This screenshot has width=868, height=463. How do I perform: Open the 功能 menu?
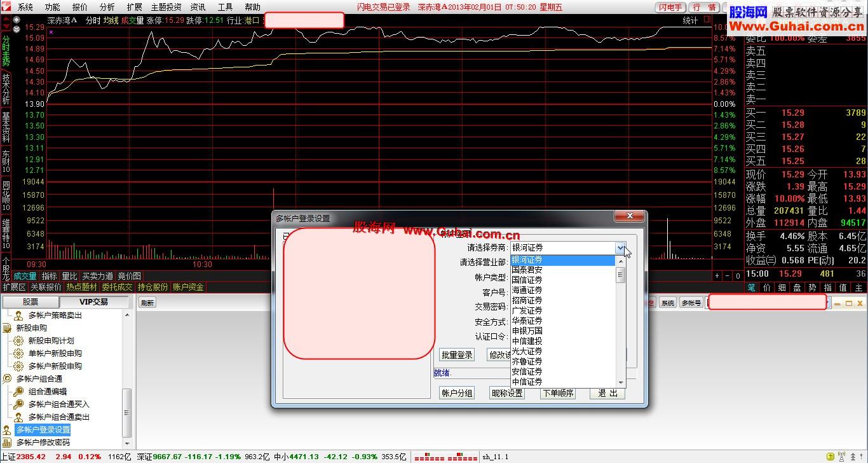pyautogui.click(x=53, y=7)
